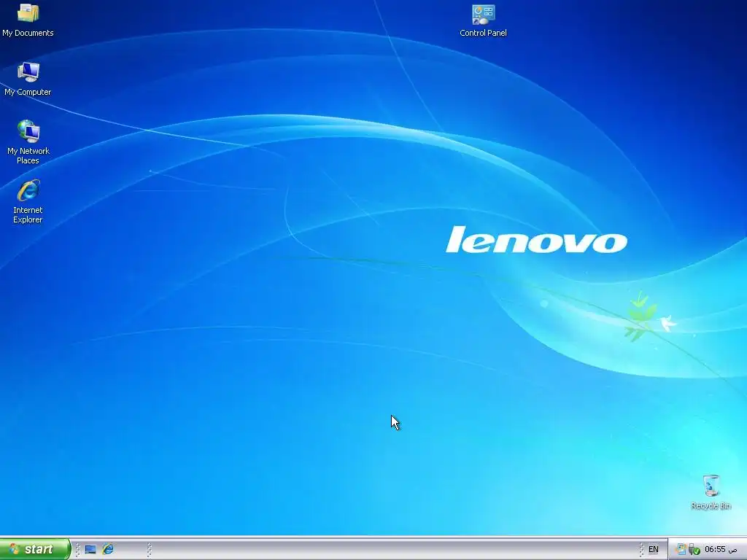
Task: Click the Safely Remove Hardware tray icon
Action: click(694, 550)
